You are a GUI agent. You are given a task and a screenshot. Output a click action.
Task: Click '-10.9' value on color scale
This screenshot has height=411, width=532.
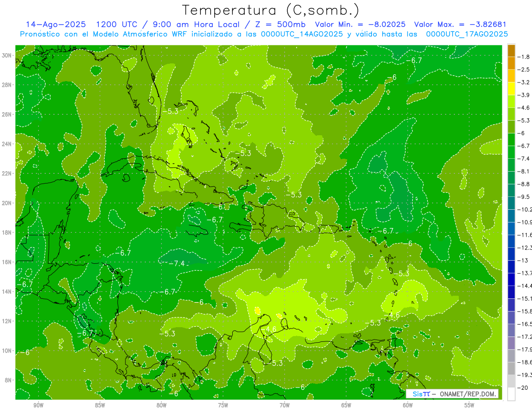(x=525, y=222)
